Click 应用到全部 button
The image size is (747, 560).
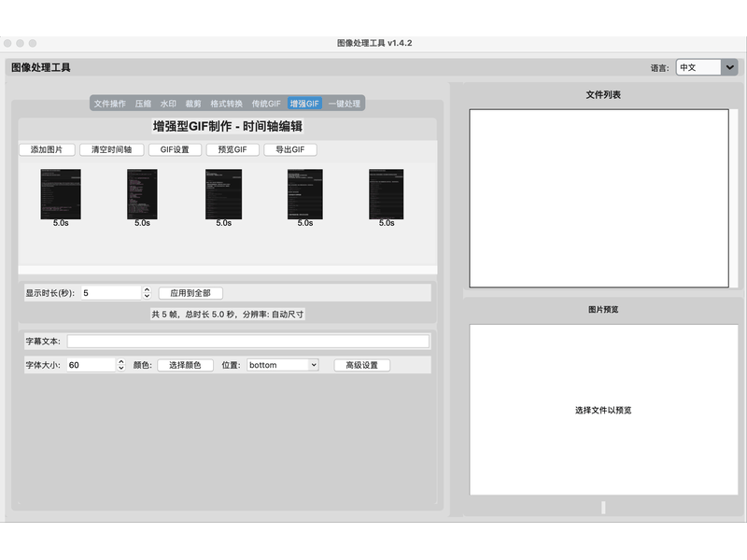tap(190, 293)
